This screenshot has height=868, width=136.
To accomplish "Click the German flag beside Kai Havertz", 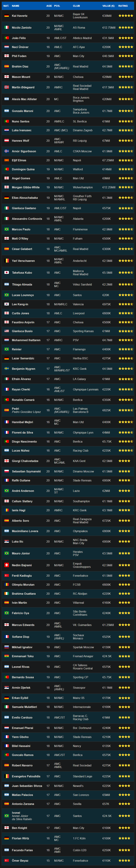I will tap(6, 16).
